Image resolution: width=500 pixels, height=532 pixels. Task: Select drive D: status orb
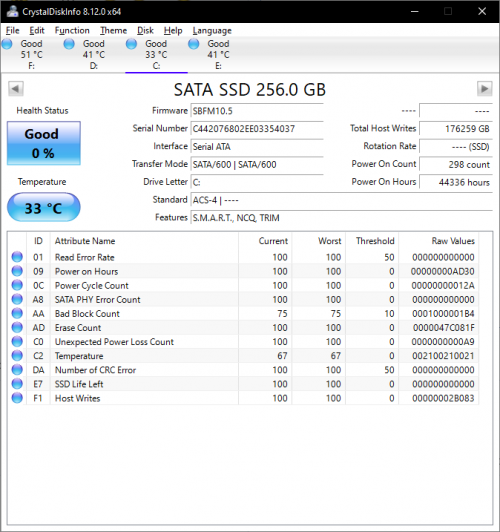click(69, 44)
